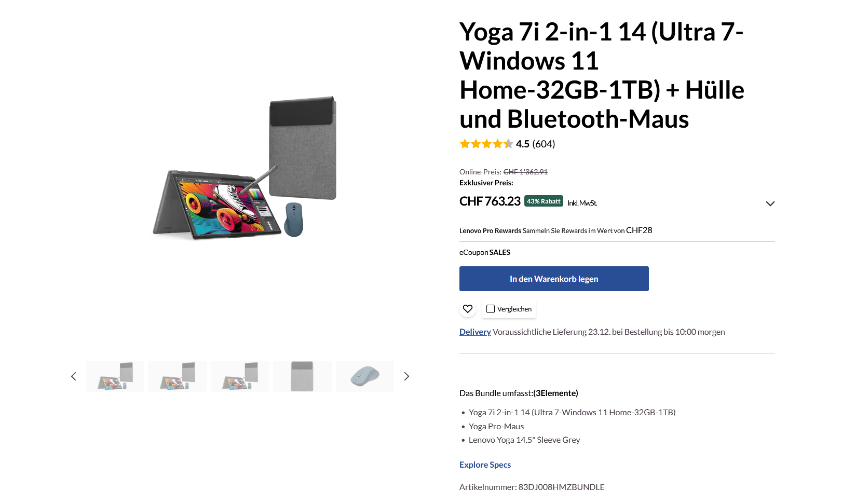842x504 pixels.
Task: Select the first bundle thumbnail
Action: pos(115,376)
